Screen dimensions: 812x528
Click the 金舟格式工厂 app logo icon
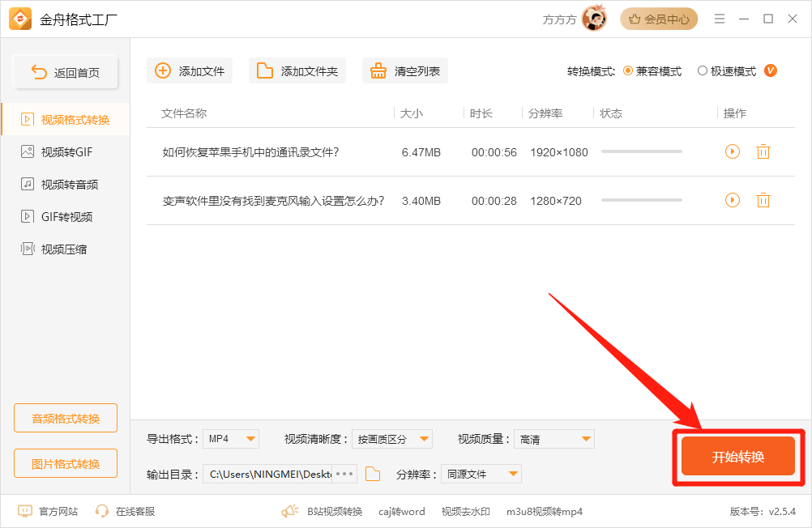[x=20, y=19]
